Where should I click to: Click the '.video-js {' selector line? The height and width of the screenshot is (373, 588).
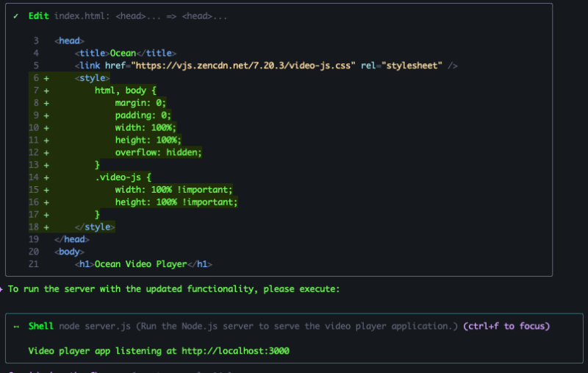pos(123,177)
